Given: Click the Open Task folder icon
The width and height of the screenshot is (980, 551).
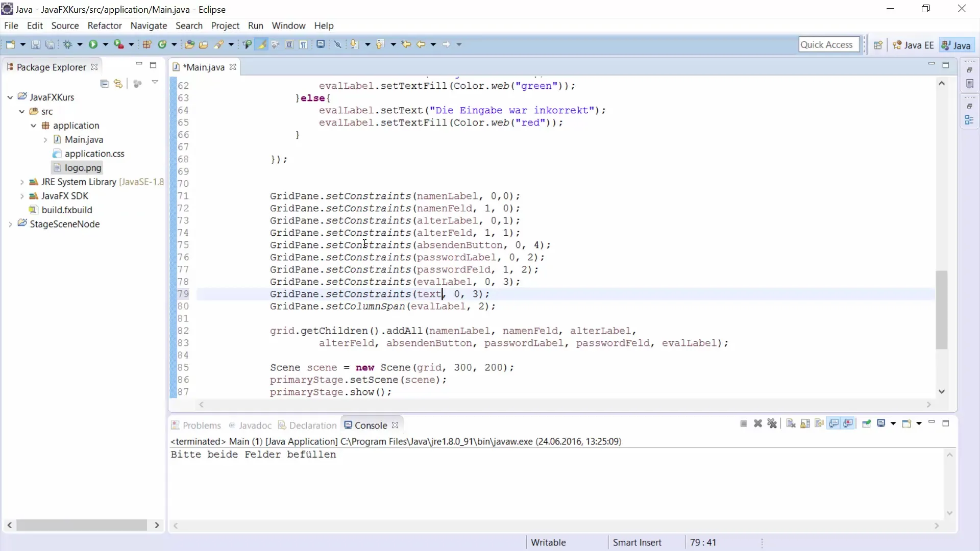Looking at the screenshot, I should click(x=204, y=44).
